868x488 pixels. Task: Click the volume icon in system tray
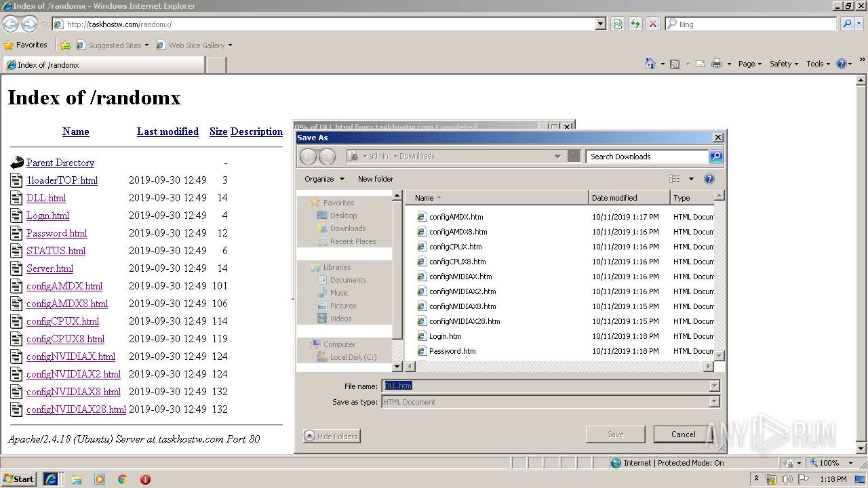click(x=787, y=479)
